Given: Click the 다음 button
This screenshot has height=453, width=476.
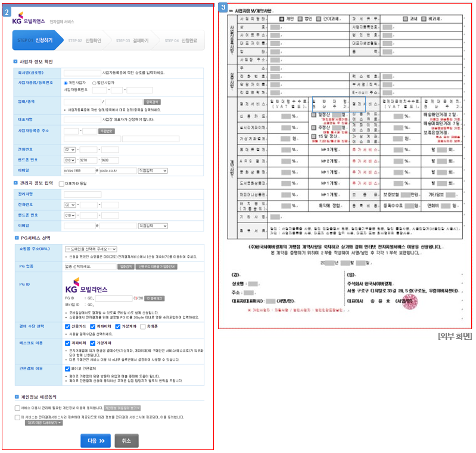Looking at the screenshot, I should [x=95, y=440].
